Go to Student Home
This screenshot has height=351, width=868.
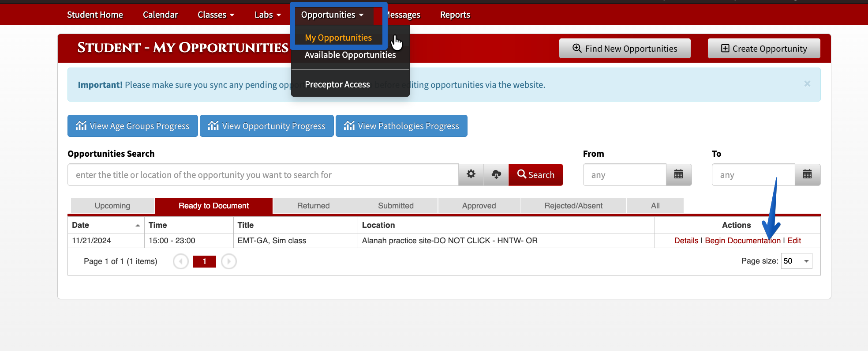(95, 15)
